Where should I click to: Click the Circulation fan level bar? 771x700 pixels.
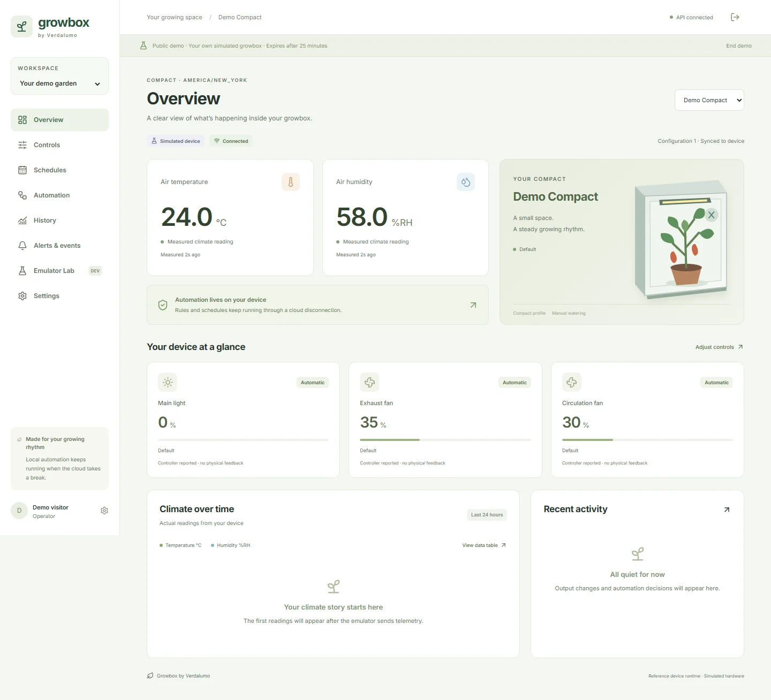click(647, 440)
